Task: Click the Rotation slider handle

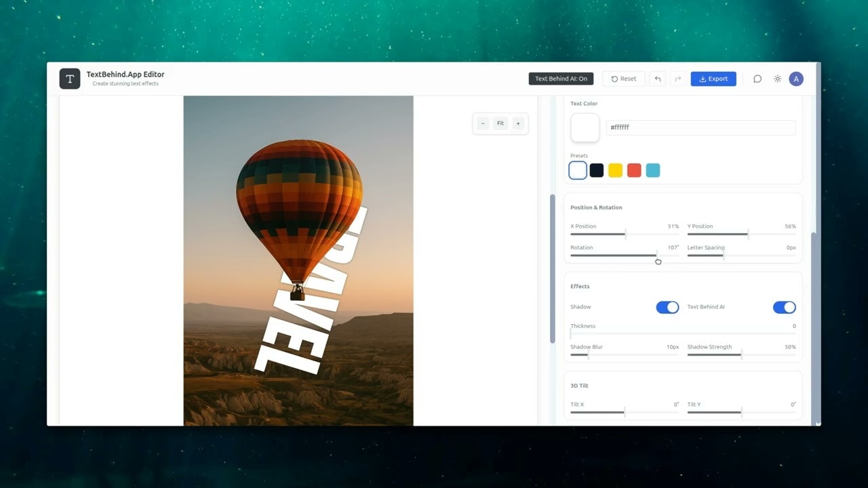Action: [x=658, y=256]
